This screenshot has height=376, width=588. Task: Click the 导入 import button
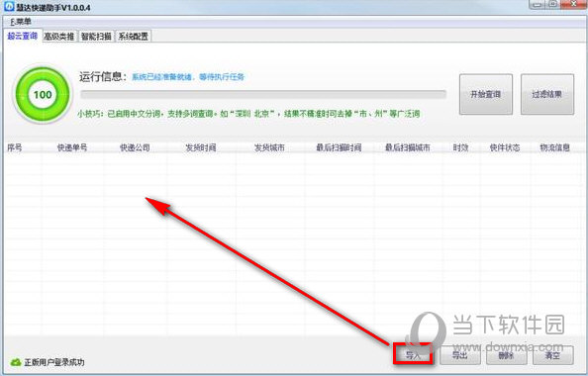[413, 354]
